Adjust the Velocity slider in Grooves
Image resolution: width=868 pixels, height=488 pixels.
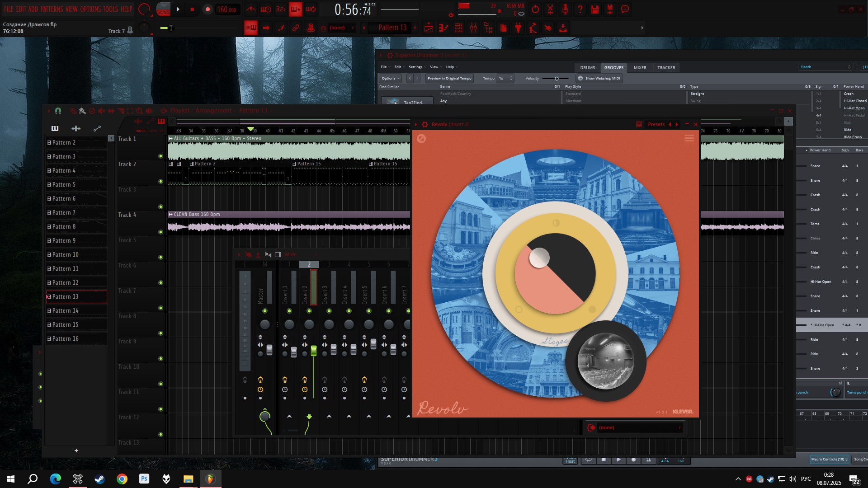[557, 79]
